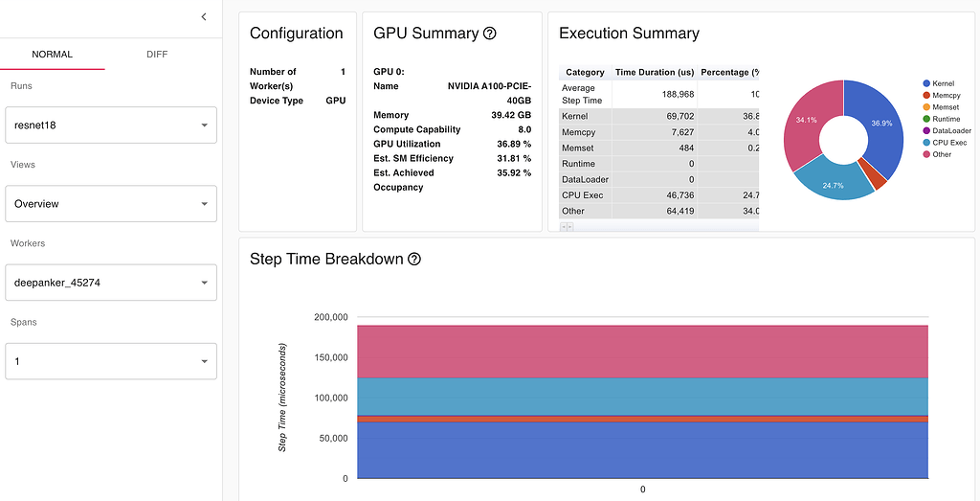Screen dimensions: 980x501
Task: Sort by Time Duration (us) column header
Action: [655, 73]
